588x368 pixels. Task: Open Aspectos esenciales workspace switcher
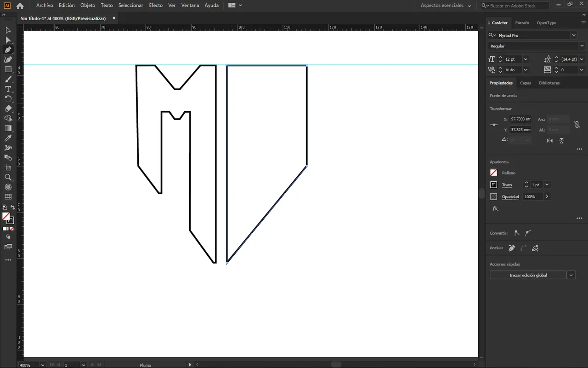[x=446, y=6]
